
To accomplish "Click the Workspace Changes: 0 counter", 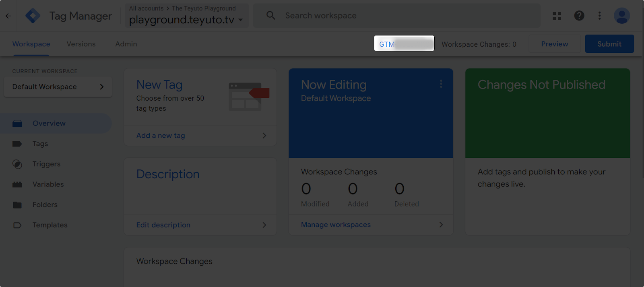I will coord(479,44).
